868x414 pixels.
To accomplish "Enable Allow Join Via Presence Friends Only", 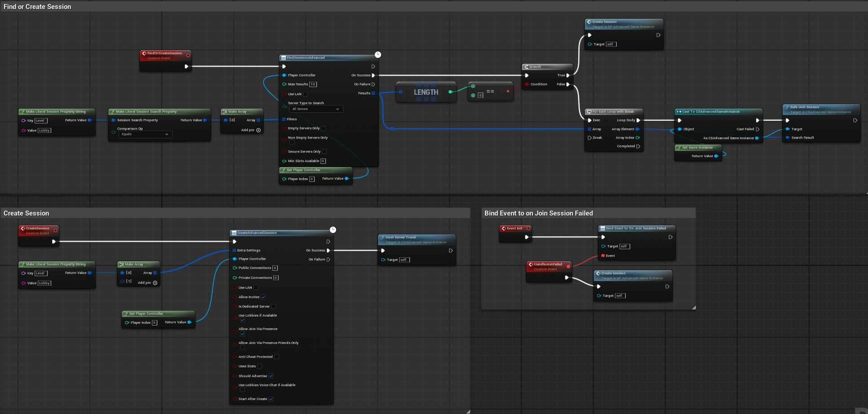I will [243, 348].
